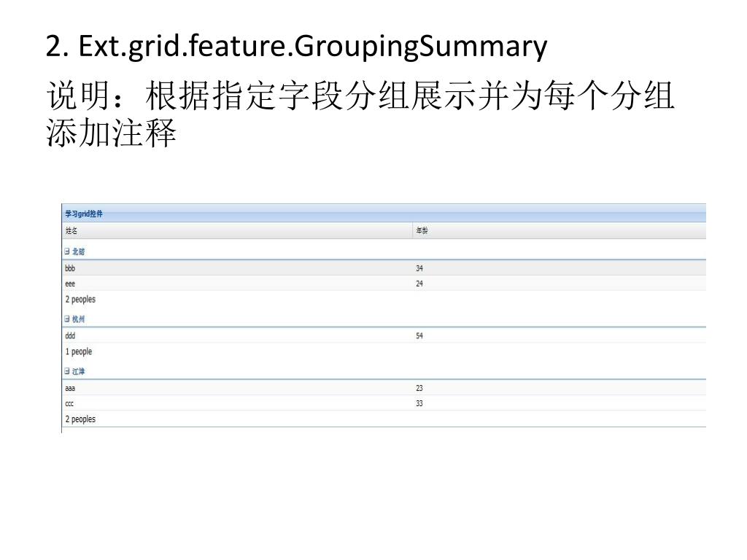
Task: Click age cell showing 23
Action: (x=419, y=388)
